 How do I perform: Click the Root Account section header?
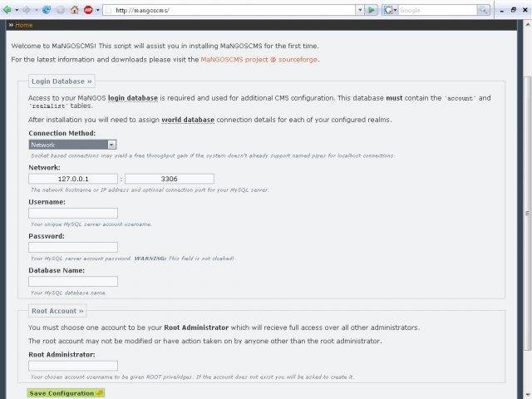[57, 311]
